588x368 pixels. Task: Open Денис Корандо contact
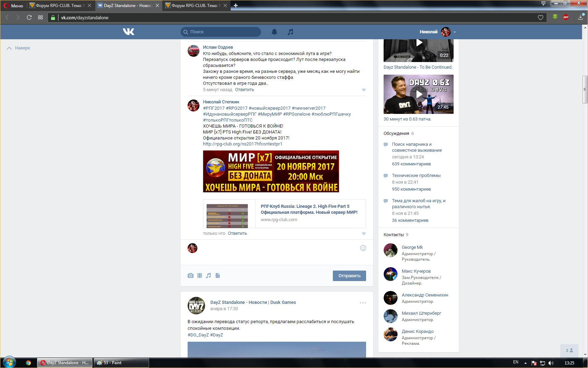click(x=418, y=331)
